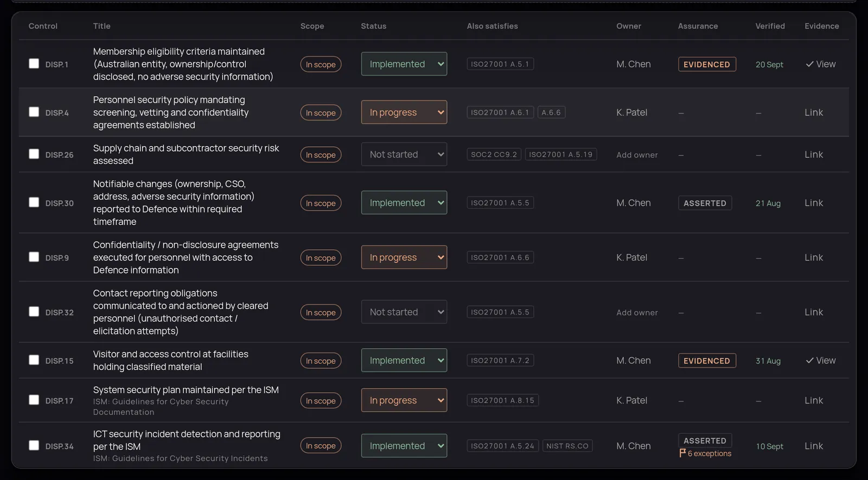Open DISP.26 Not started status dropdown
868x480 pixels.
point(404,154)
